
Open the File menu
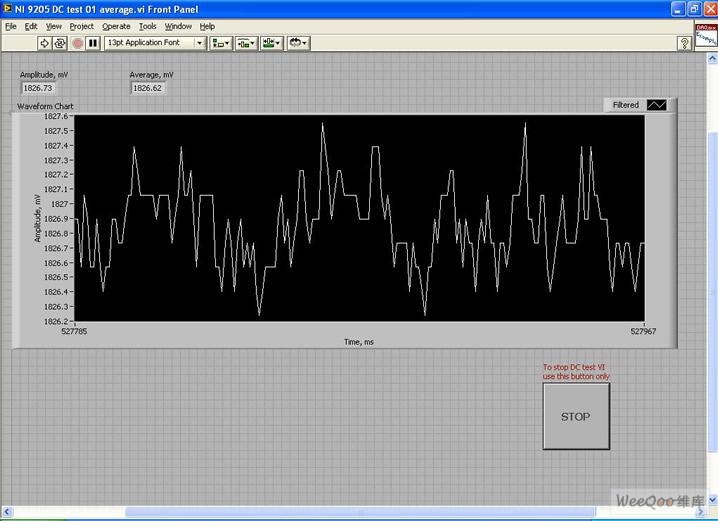tap(11, 26)
